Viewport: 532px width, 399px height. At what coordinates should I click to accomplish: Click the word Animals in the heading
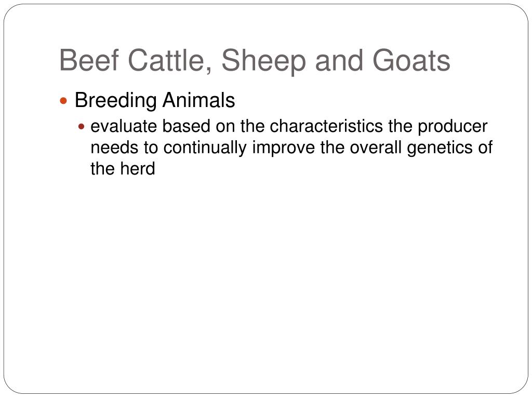point(199,100)
